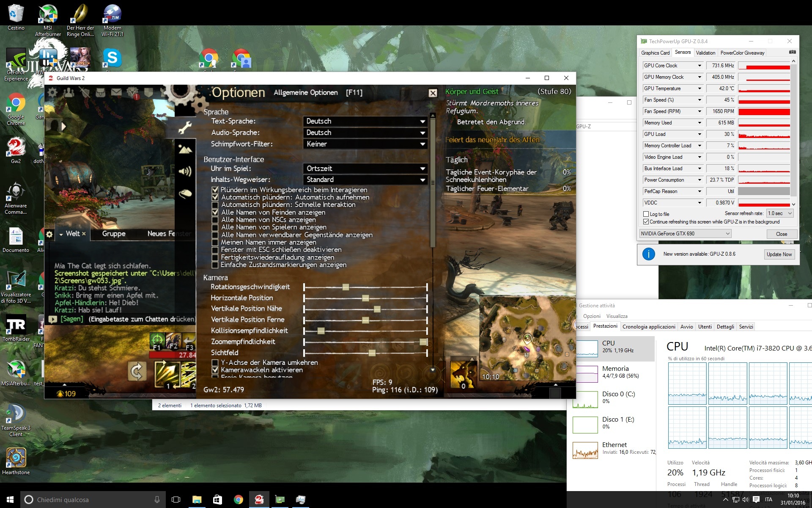Open the MSI Afterburner desktop shortcut
The image size is (812, 508).
pyautogui.click(x=48, y=20)
